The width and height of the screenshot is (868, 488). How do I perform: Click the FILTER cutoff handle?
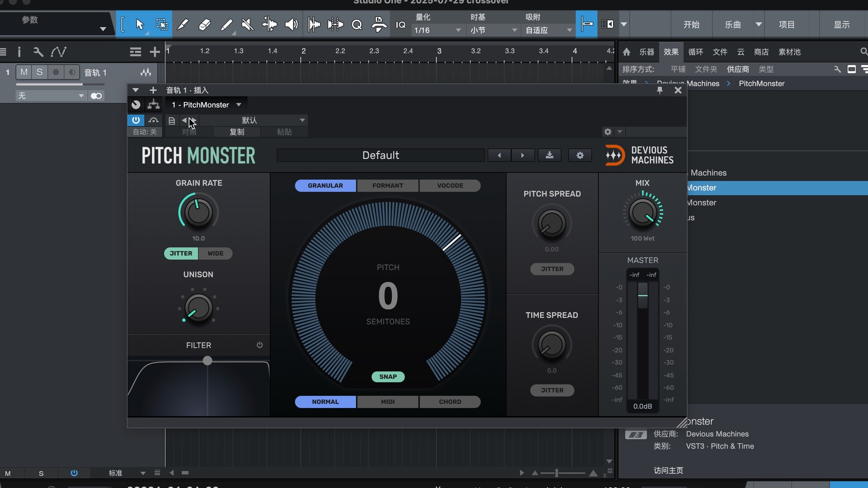pos(207,360)
